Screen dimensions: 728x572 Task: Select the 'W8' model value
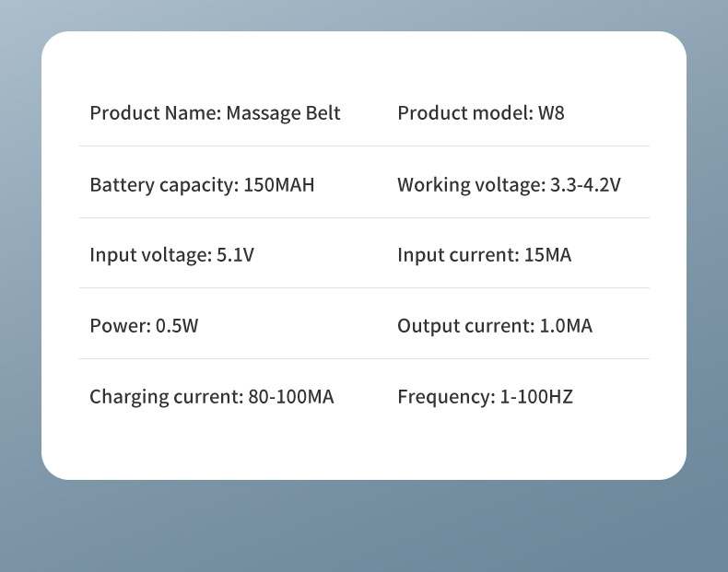551,113
